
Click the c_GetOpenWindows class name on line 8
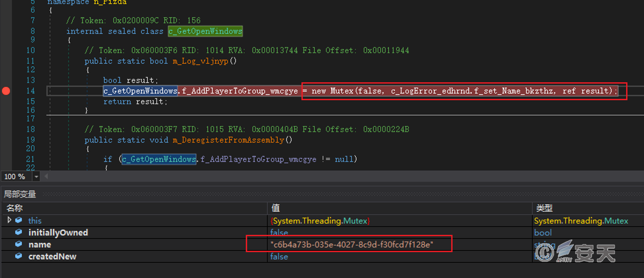pyautogui.click(x=205, y=31)
